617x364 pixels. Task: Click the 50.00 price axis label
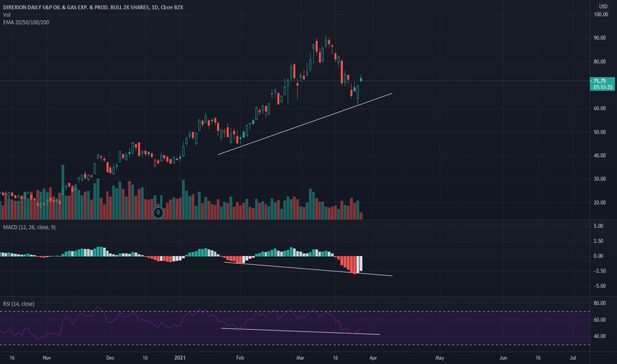600,132
